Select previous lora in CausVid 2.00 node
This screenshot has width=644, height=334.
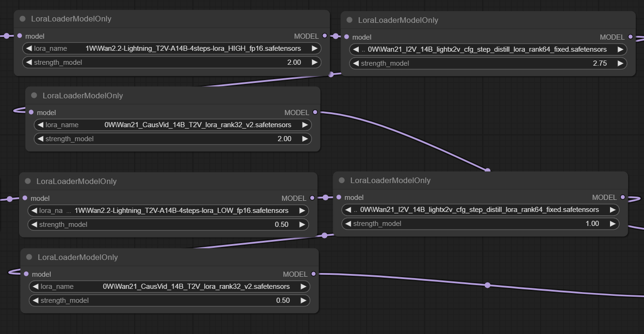(40, 125)
